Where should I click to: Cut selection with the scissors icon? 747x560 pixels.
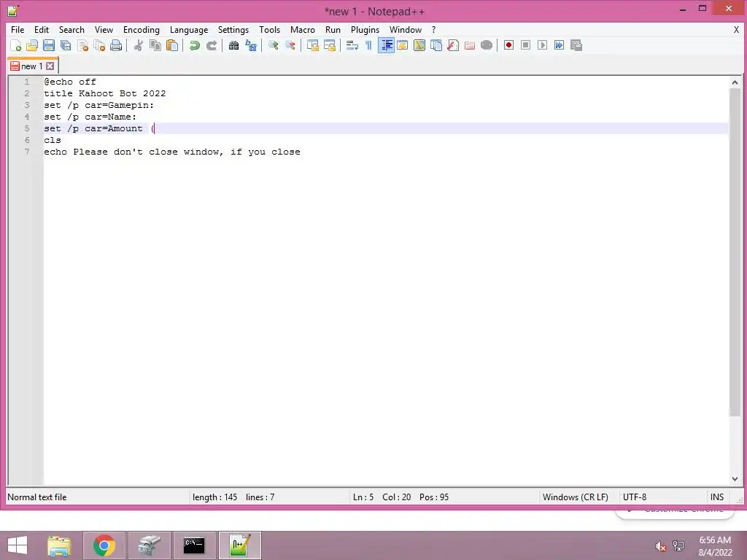point(139,45)
